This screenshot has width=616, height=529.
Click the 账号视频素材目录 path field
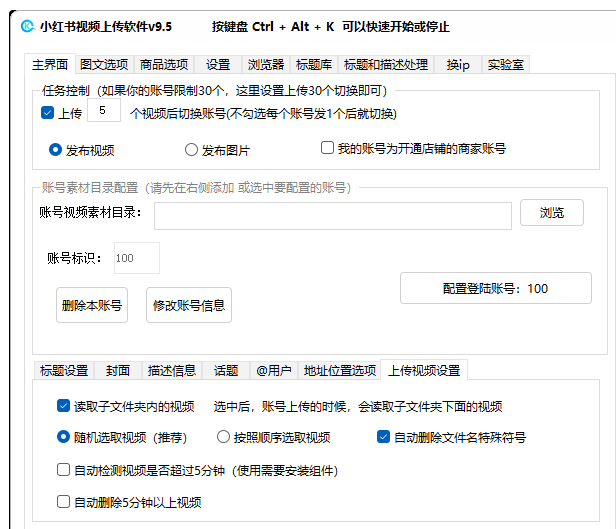pos(333,216)
